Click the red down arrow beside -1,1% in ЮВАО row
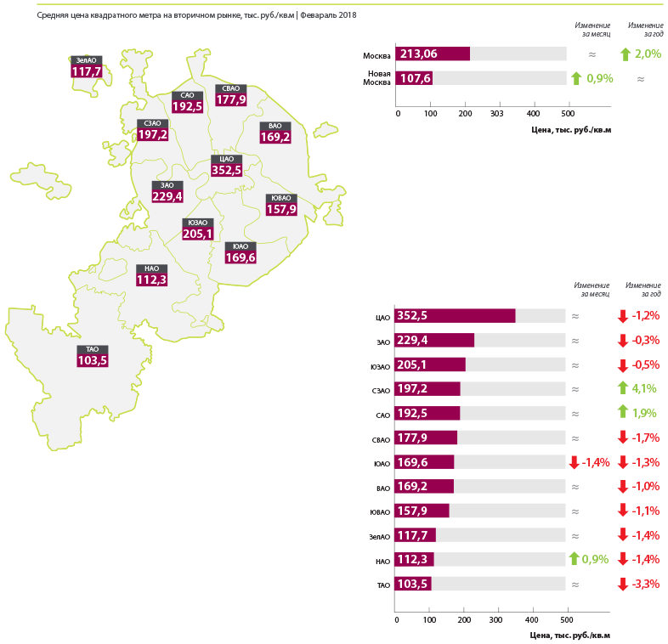This screenshot has width=668, height=644. pyautogui.click(x=623, y=511)
